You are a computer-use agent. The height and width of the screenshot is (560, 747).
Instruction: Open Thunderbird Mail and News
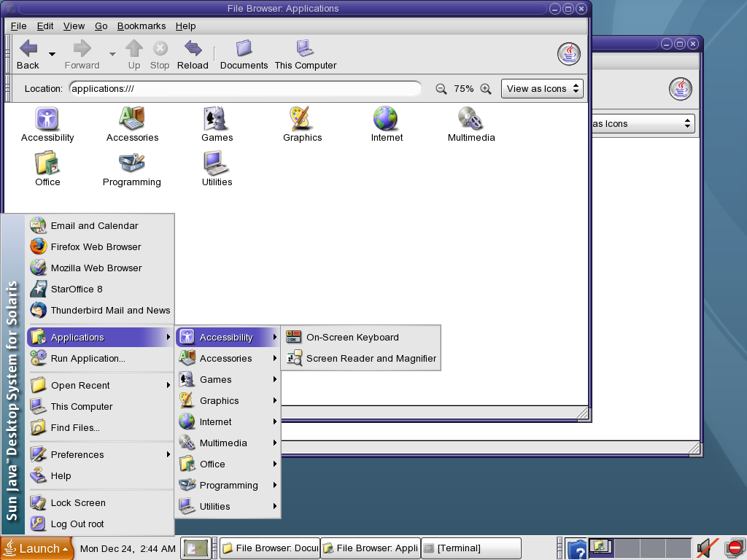100,310
